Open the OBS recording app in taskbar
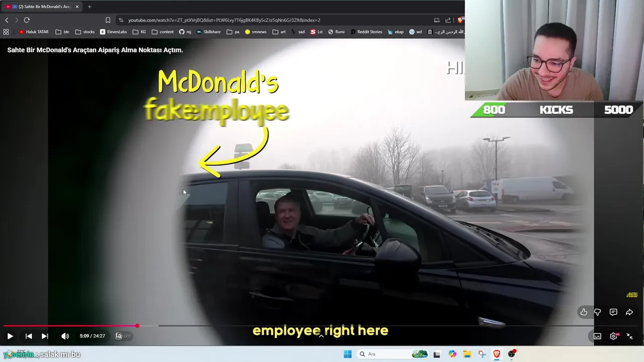Screen dimensions: 644x362 point(512,354)
